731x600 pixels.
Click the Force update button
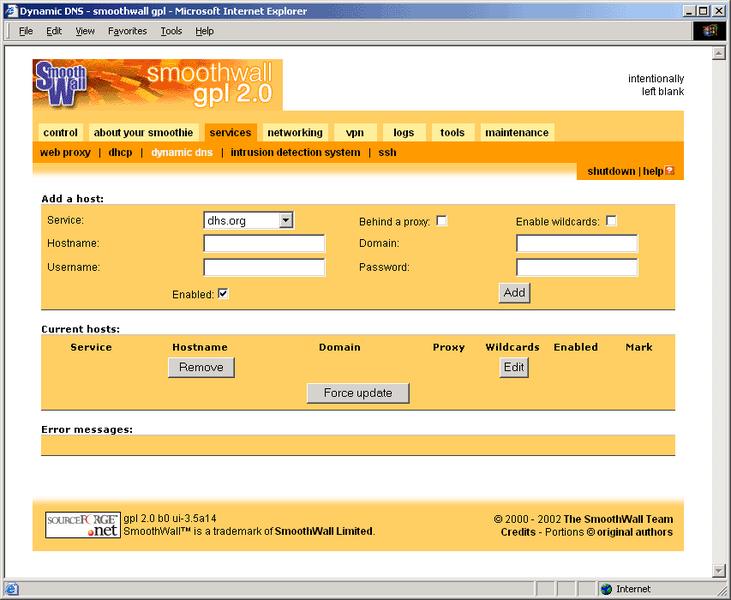pyautogui.click(x=358, y=393)
